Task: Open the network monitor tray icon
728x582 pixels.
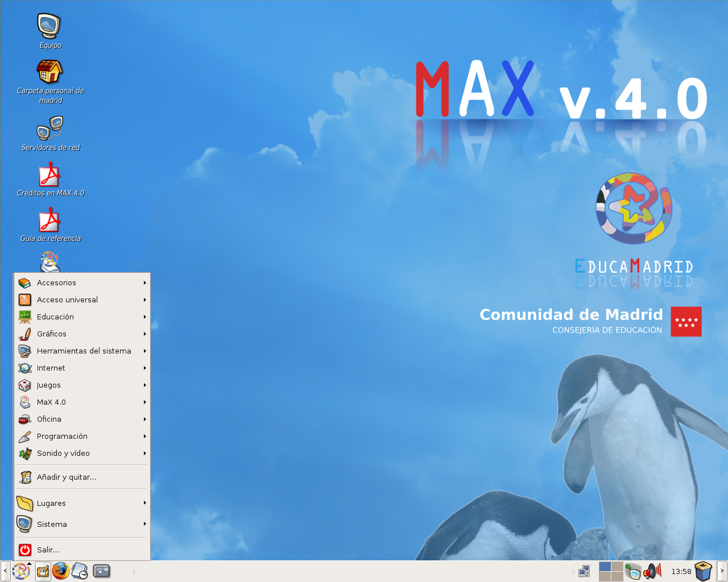Action: 584,571
